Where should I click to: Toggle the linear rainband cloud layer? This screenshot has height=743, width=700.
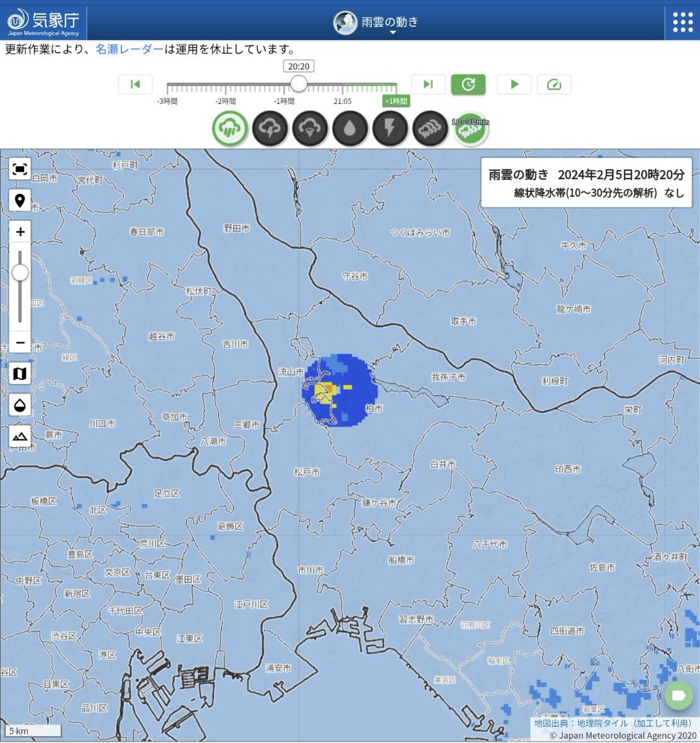tap(430, 128)
